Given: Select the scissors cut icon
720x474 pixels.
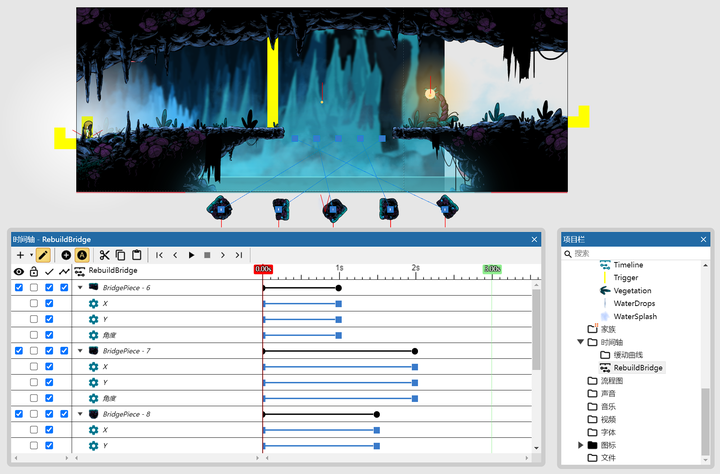Looking at the screenshot, I should click(105, 255).
